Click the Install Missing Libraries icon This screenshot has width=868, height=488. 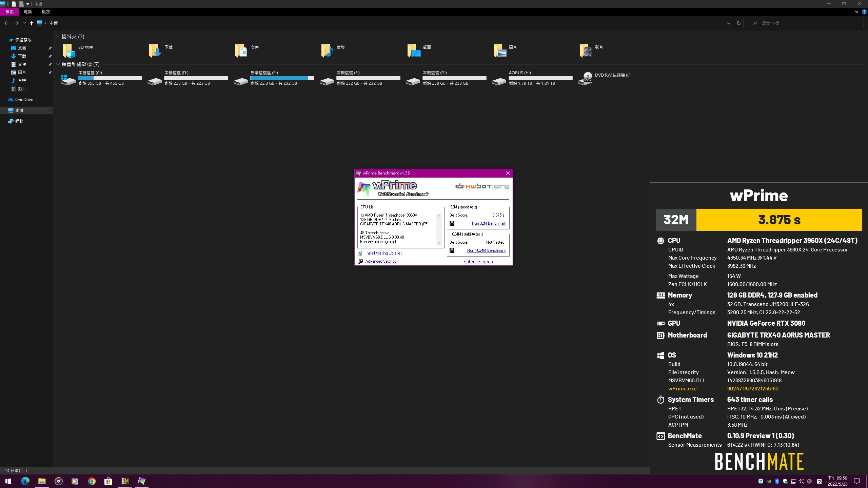pyautogui.click(x=360, y=253)
